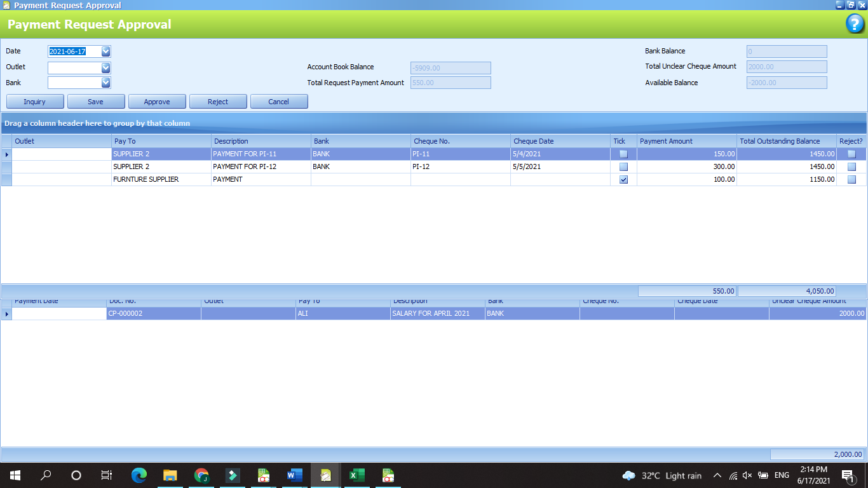Open Microsoft Edge from the taskbar
This screenshot has width=868, height=488.
click(x=139, y=475)
